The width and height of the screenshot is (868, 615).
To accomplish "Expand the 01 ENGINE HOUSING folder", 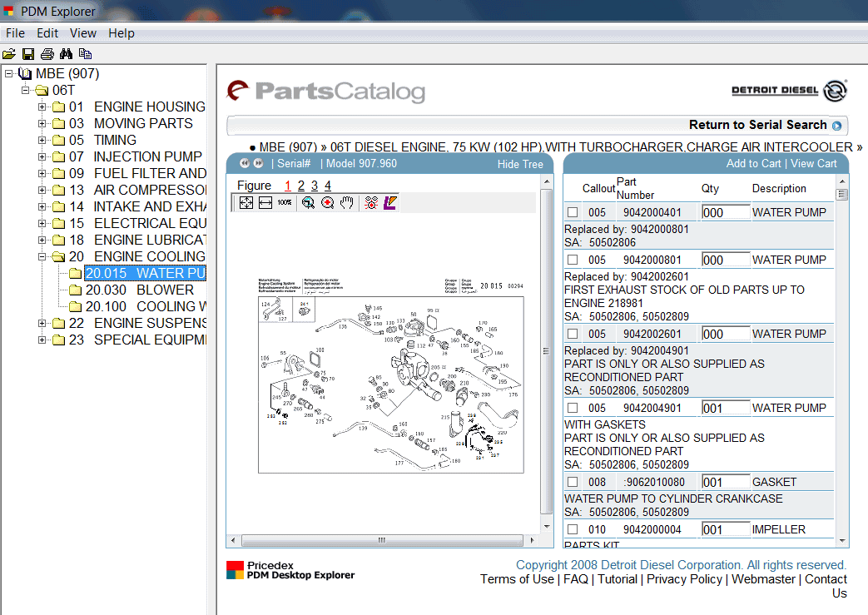I will pos(42,107).
